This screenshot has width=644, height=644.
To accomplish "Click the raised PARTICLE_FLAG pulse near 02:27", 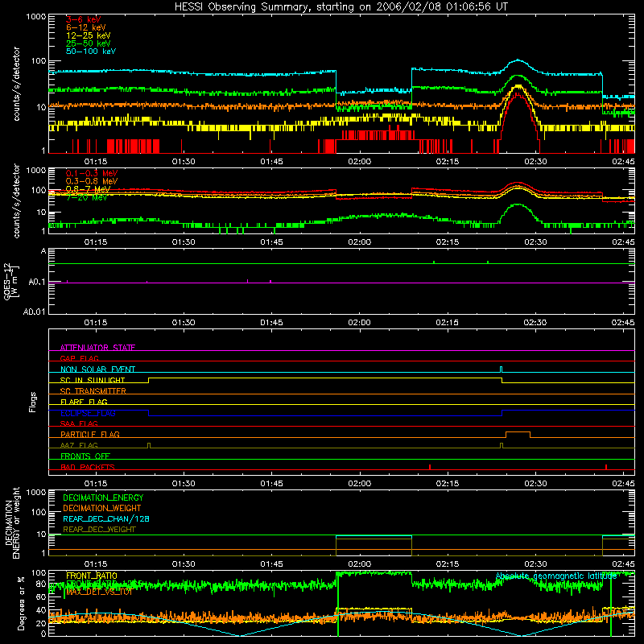I will point(518,435).
